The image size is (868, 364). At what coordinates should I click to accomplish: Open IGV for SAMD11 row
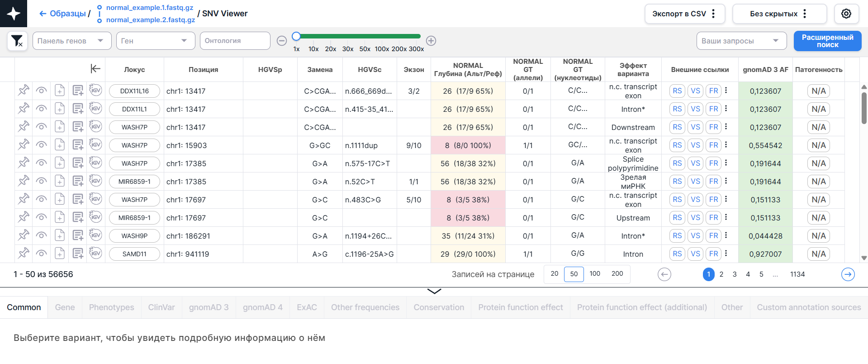tap(95, 253)
